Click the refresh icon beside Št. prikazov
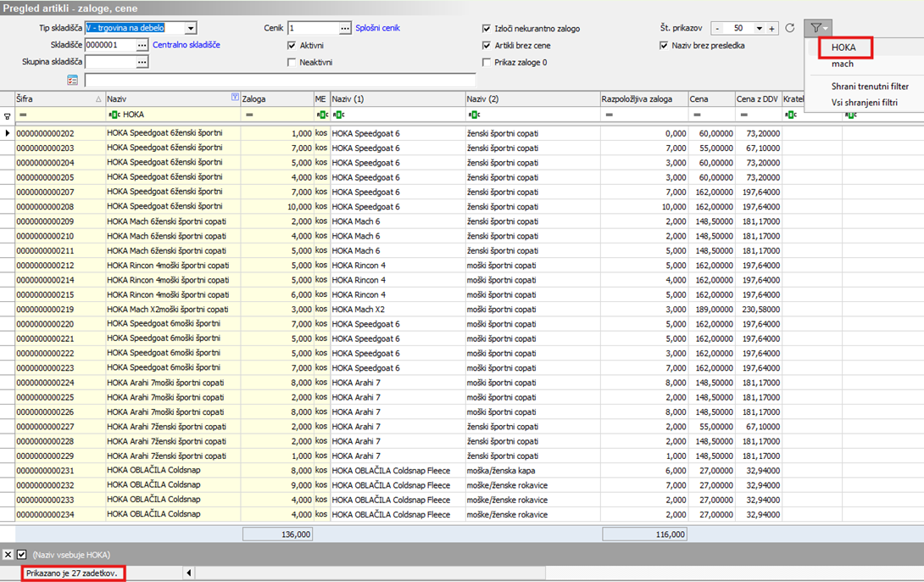The height and width of the screenshot is (582, 924). (790, 28)
